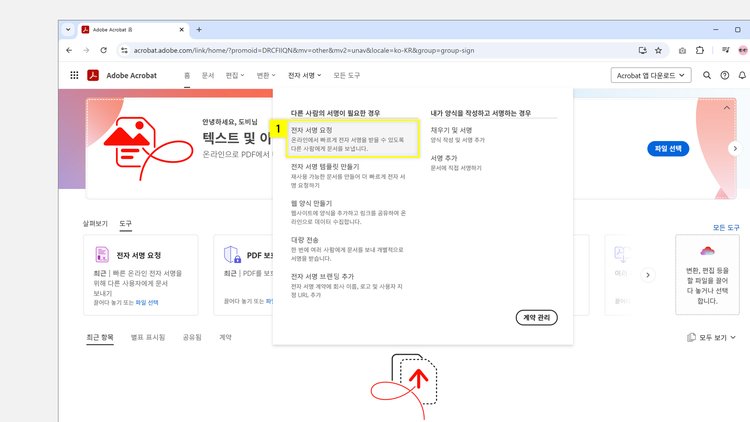Viewport: 750px width, 422px height.
Task: Show more tool cards with right chevron
Action: coord(648,275)
